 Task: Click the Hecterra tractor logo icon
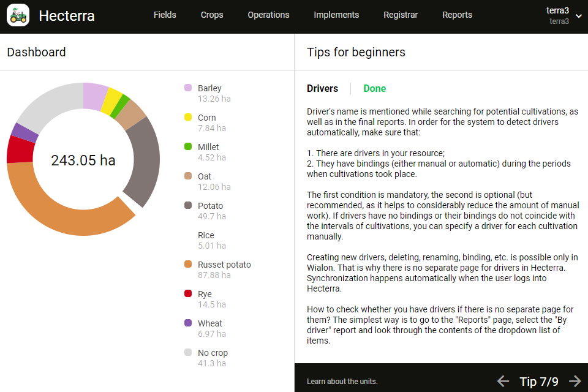click(x=18, y=16)
